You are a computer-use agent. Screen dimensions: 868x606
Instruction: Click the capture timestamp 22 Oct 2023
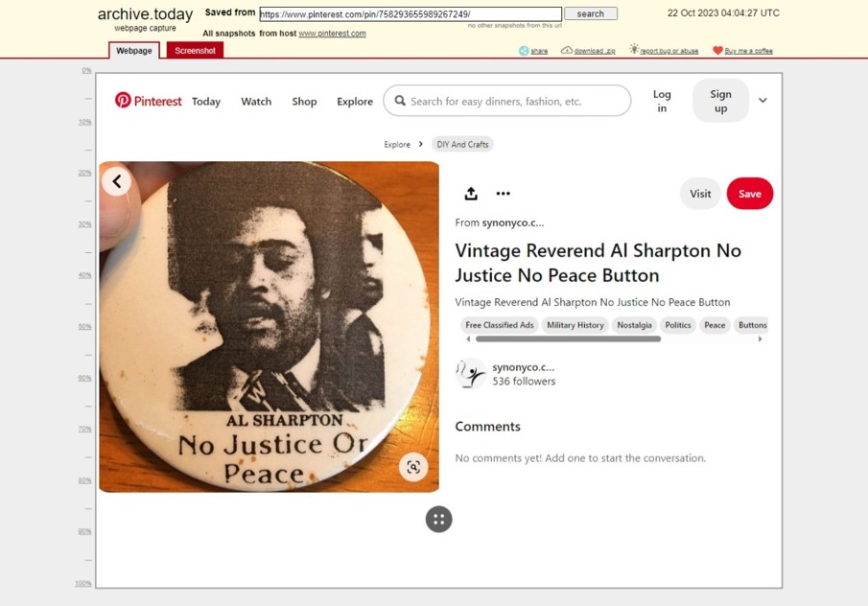pyautogui.click(x=723, y=12)
